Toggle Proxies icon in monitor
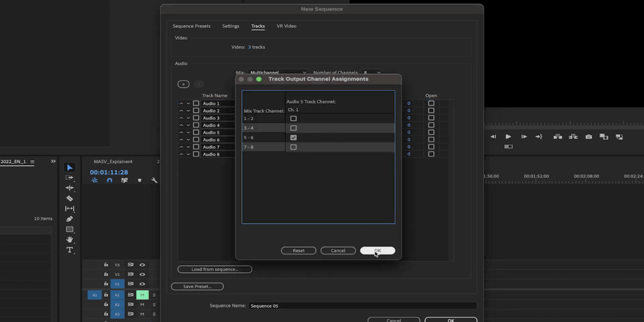Screen dimensions: 644x322 coord(619,137)
